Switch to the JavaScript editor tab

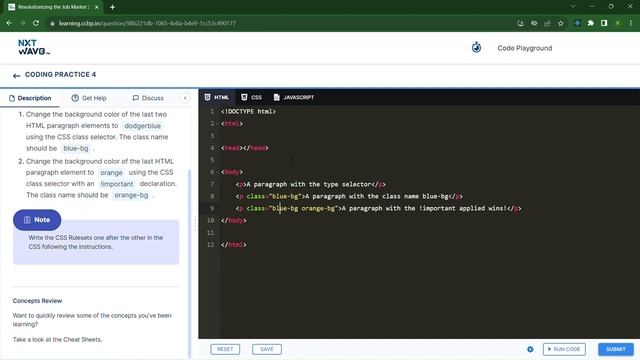[x=293, y=97]
